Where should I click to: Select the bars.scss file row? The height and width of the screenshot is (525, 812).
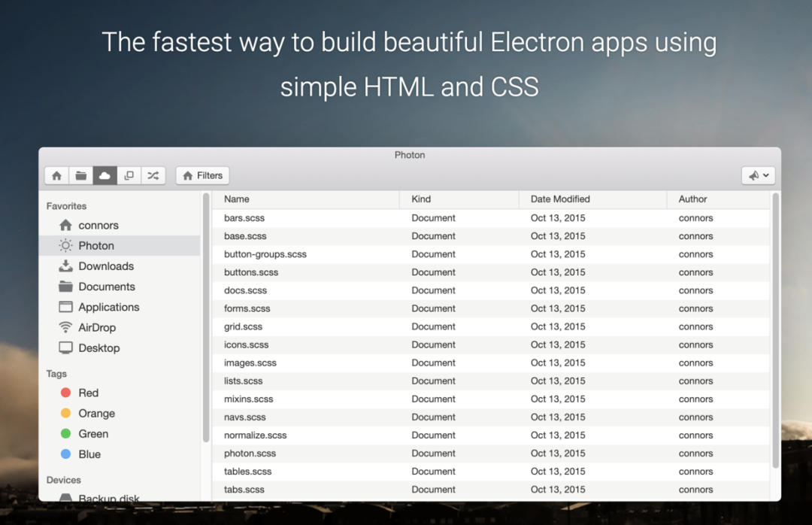click(x=490, y=218)
